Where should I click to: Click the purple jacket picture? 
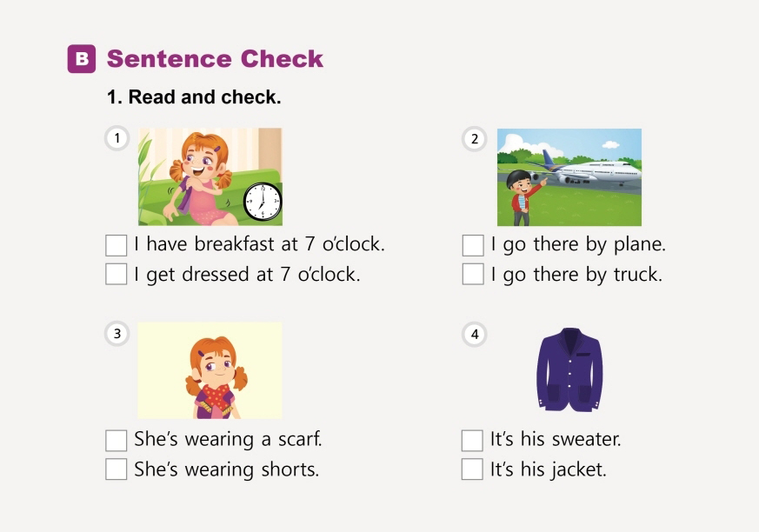[569, 369]
